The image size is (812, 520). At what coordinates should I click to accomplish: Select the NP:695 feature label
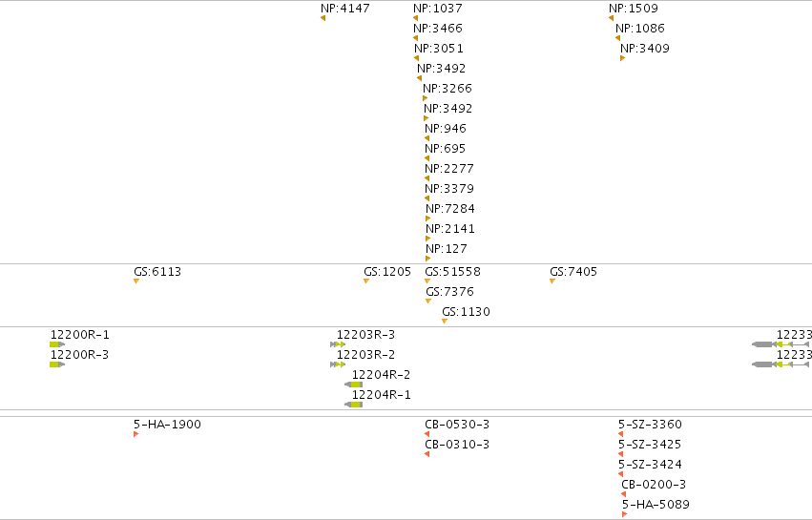tap(446, 149)
